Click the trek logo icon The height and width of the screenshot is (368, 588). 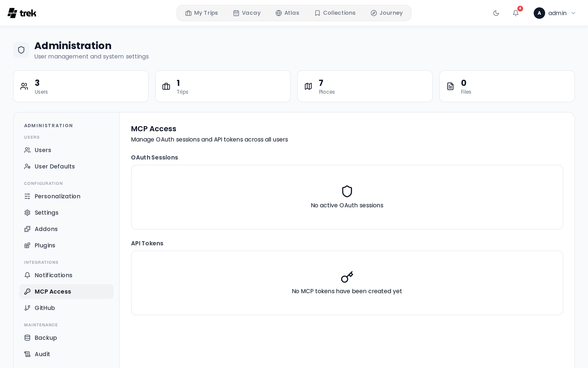pyautogui.click(x=12, y=13)
